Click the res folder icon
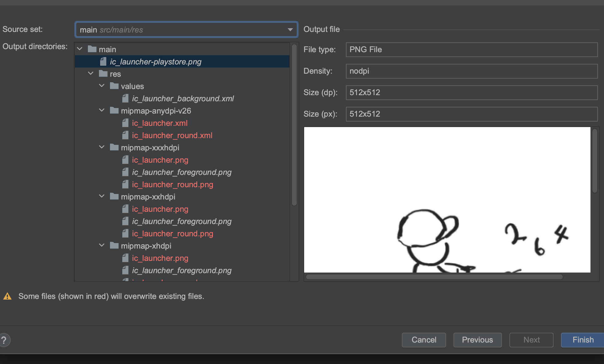 [x=103, y=74]
